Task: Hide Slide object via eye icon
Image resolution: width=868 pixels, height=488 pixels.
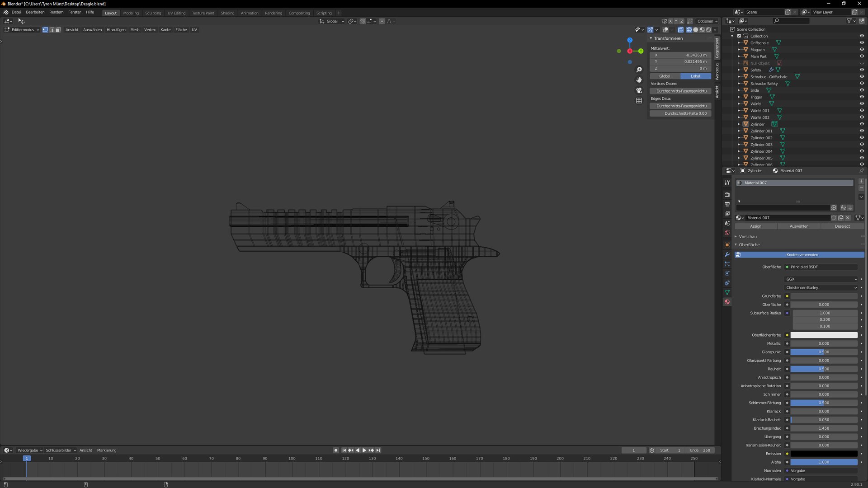Action: point(862,90)
